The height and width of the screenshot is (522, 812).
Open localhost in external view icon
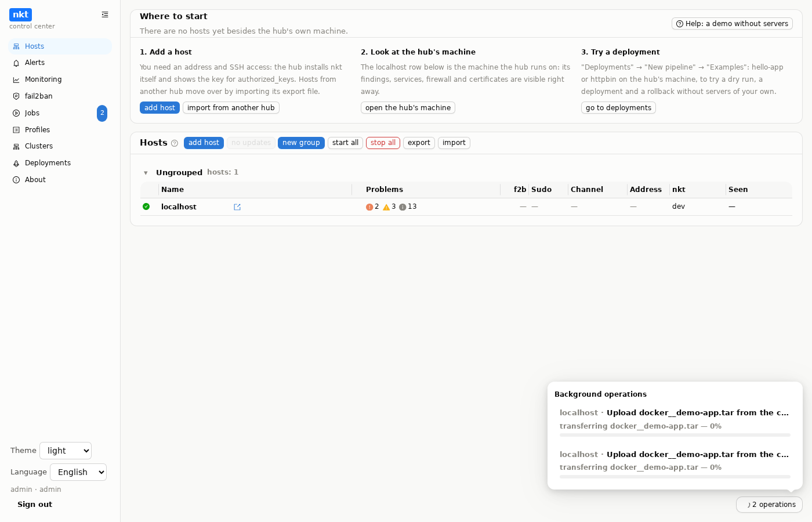(x=237, y=207)
